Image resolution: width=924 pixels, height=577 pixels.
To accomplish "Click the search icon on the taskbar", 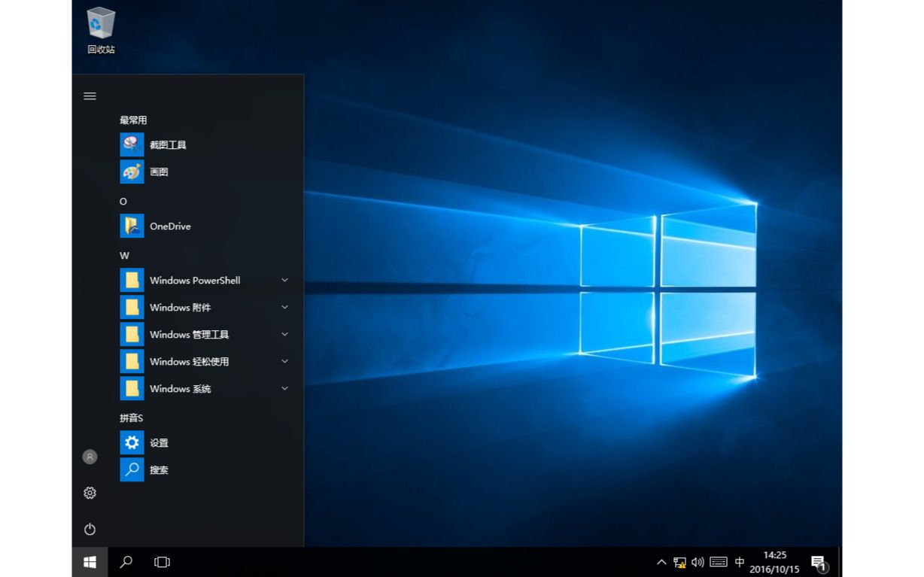I will pos(126,561).
